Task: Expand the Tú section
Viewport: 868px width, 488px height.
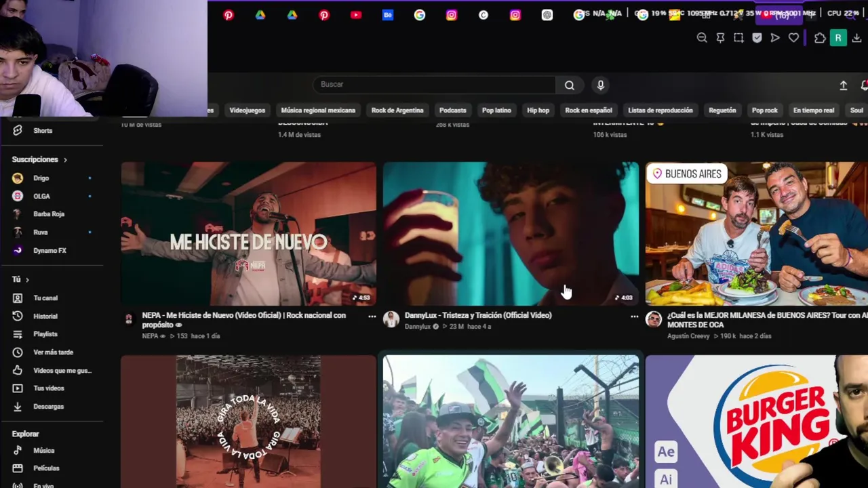Action: coord(20,279)
